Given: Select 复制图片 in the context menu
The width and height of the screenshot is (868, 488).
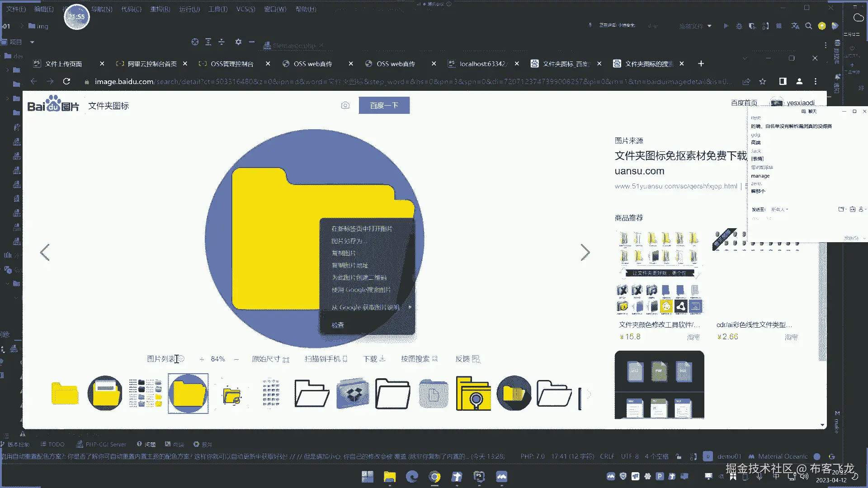Looking at the screenshot, I should coord(344,253).
